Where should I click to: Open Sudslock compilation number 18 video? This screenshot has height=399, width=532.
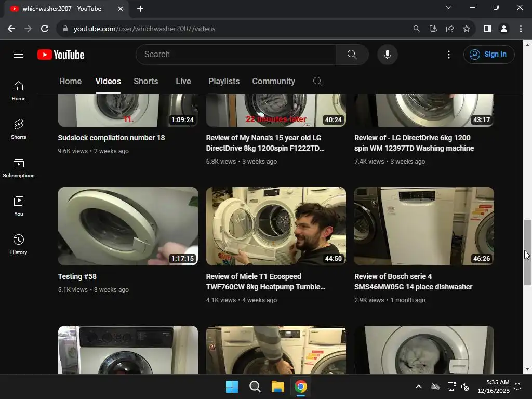[111, 138]
